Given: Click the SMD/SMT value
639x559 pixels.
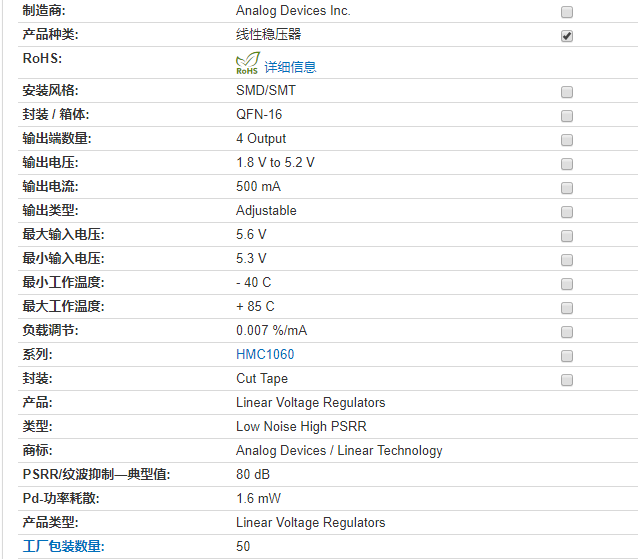Looking at the screenshot, I should point(266,90).
